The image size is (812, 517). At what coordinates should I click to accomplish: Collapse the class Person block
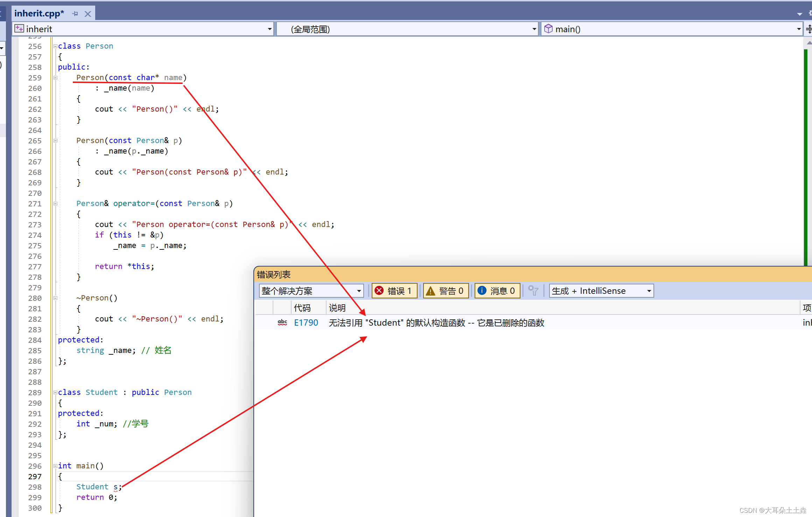click(x=55, y=46)
